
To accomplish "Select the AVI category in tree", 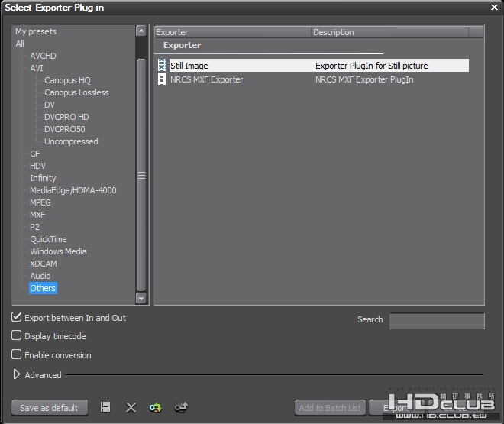I will click(37, 68).
